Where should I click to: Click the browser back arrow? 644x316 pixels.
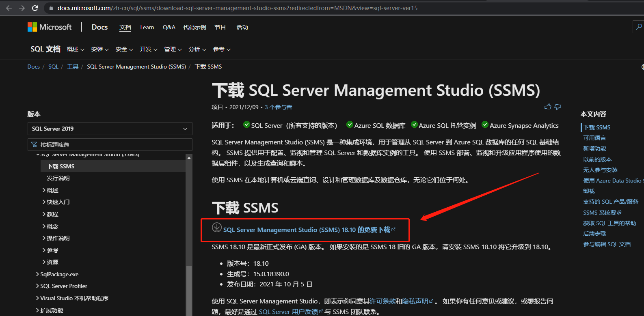pyautogui.click(x=9, y=8)
